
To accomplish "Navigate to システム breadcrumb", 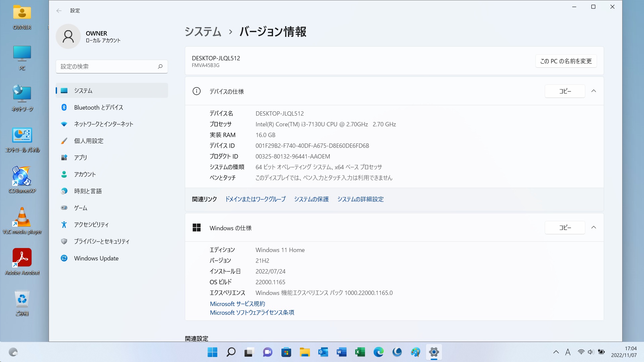I will [203, 32].
